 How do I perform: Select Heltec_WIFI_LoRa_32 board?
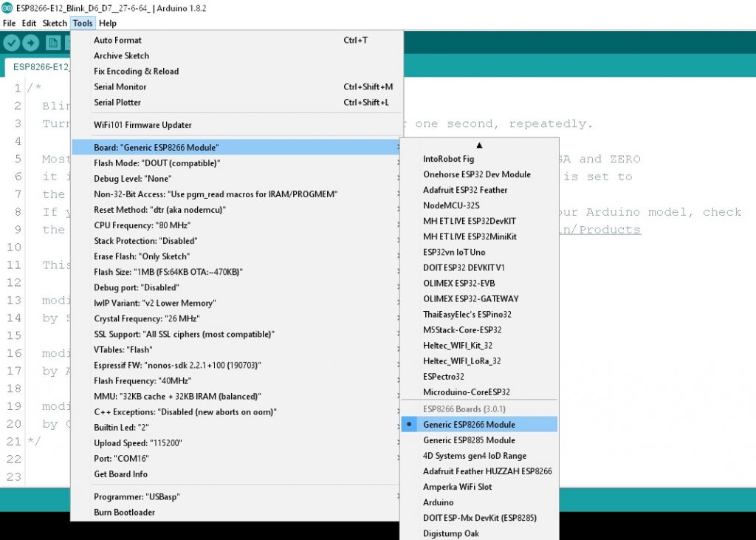point(479,361)
